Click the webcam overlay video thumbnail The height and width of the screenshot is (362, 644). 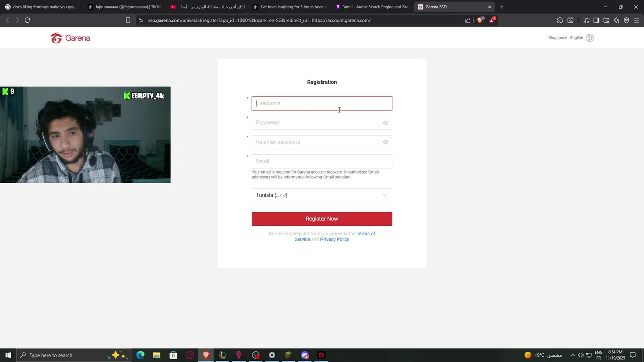pos(85,135)
